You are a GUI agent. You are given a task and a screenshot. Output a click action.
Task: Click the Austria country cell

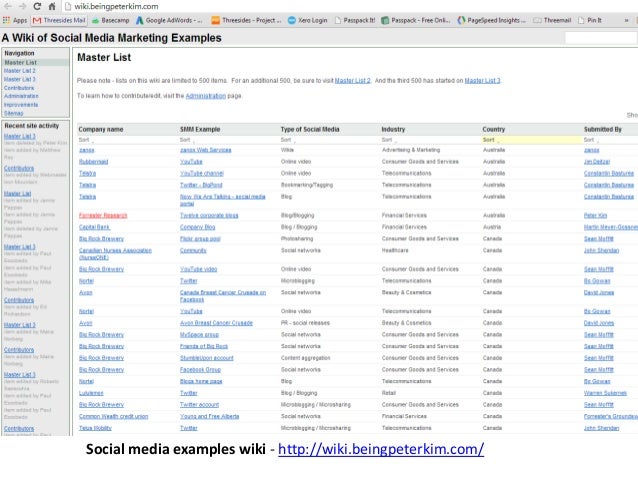(492, 227)
